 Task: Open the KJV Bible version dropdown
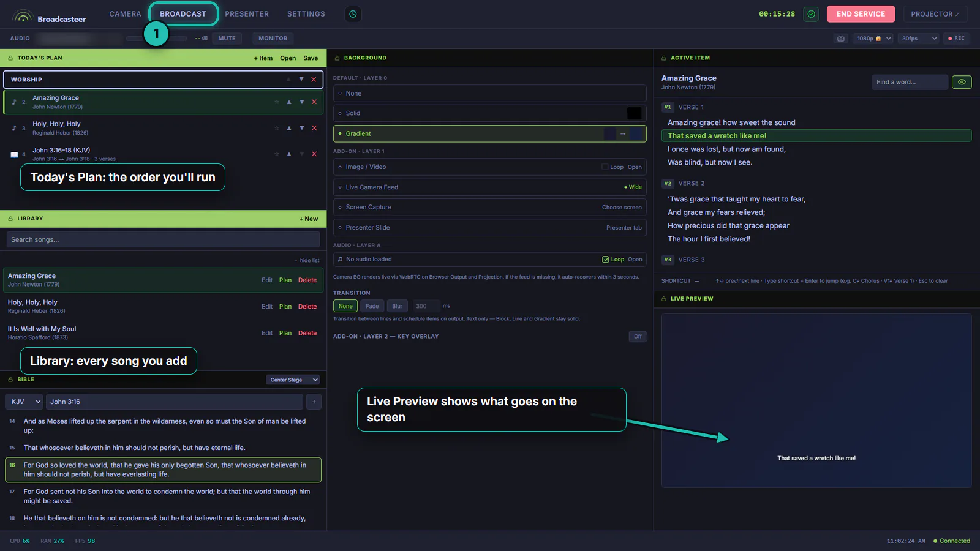tap(25, 402)
